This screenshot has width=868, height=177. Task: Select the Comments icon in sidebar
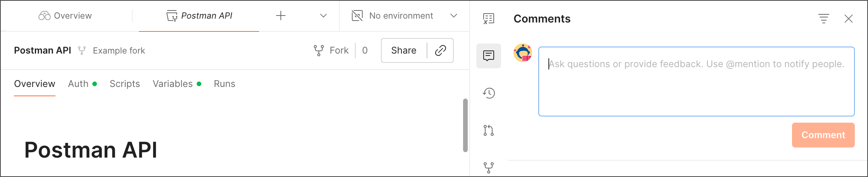click(x=489, y=56)
